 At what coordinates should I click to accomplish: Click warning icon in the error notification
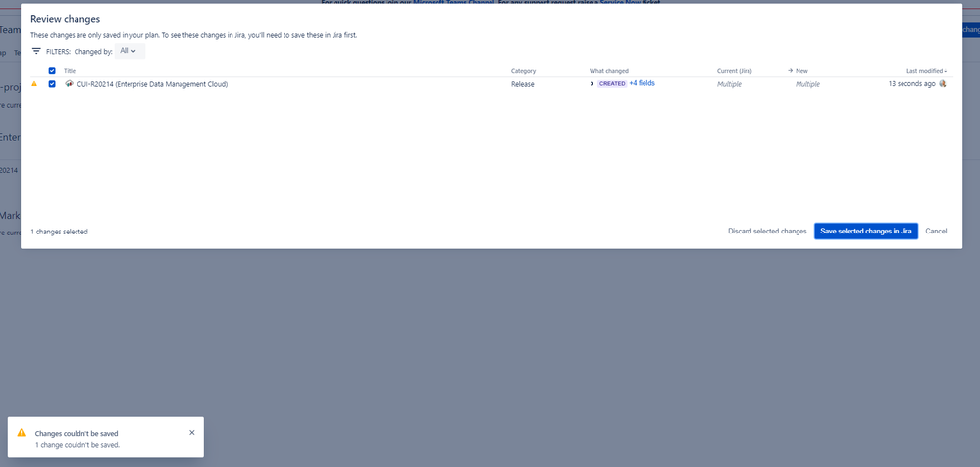tap(22, 432)
